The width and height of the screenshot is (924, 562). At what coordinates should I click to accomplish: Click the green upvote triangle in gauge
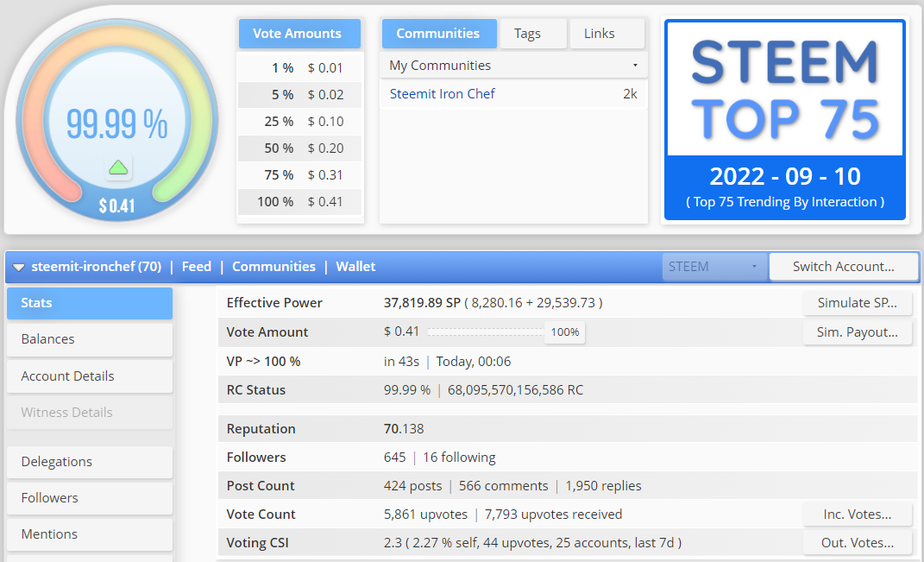click(x=118, y=168)
